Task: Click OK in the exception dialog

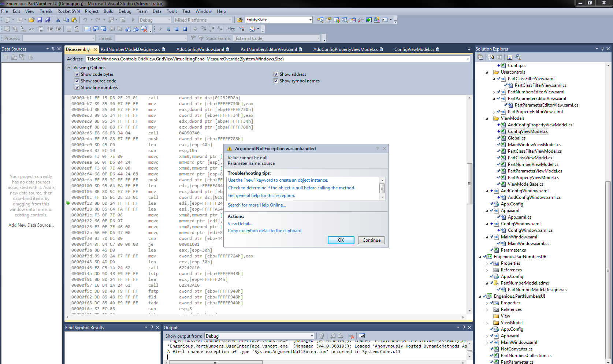Action: [x=341, y=240]
